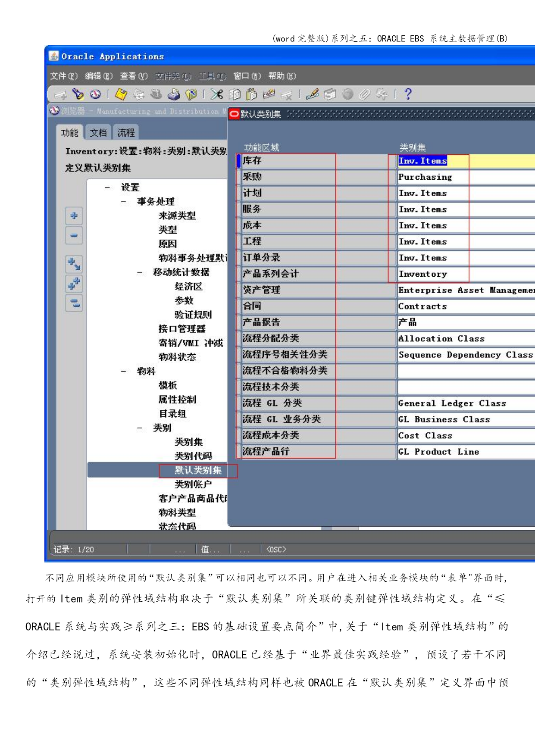The height and width of the screenshot is (756, 535).
Task: Click the Close Form icon
Action: pos(191,94)
